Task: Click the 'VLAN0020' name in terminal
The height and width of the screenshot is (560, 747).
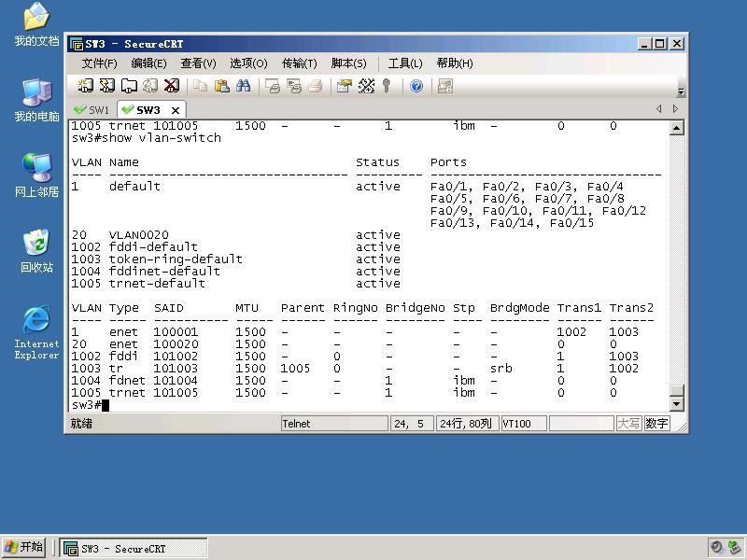Action: [138, 235]
